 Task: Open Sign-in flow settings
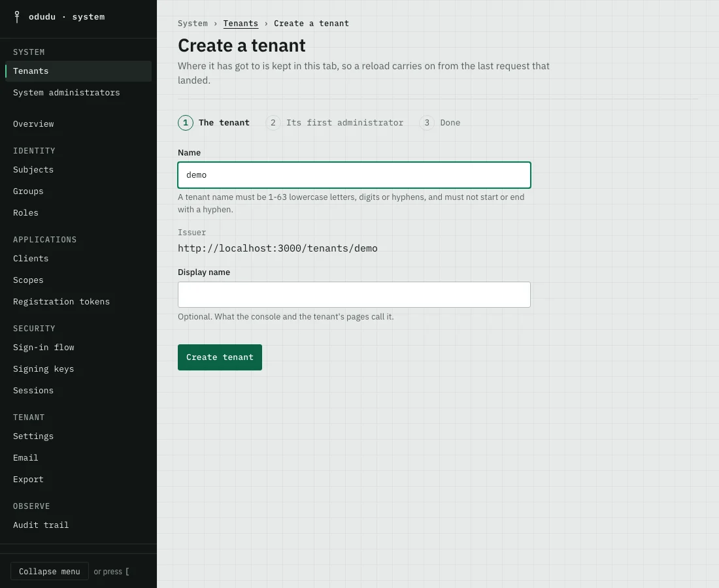point(78,348)
